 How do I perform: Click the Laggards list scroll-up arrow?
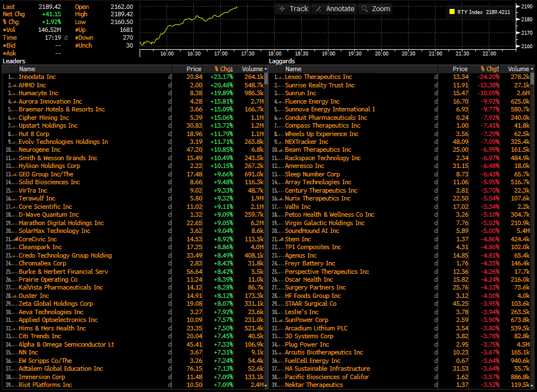tap(532, 69)
